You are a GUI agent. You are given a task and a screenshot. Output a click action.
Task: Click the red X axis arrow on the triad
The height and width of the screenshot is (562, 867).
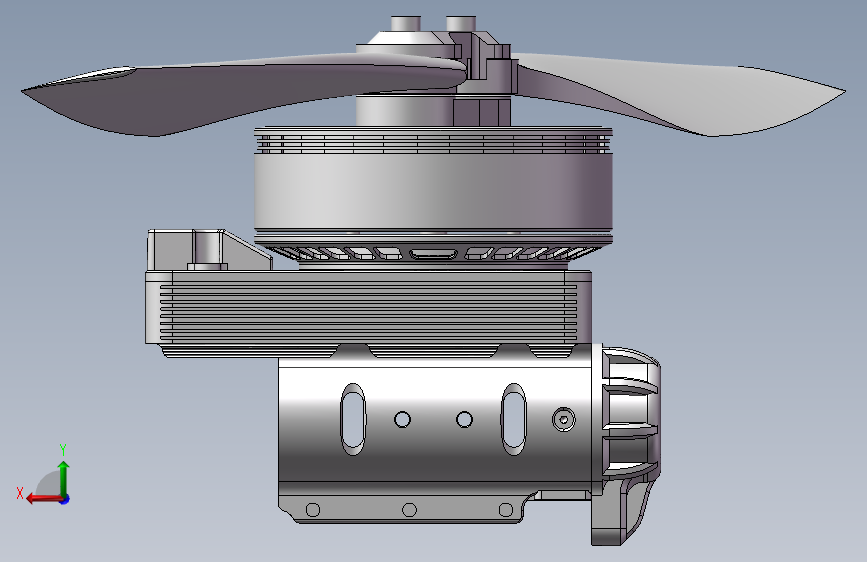(x=44, y=498)
